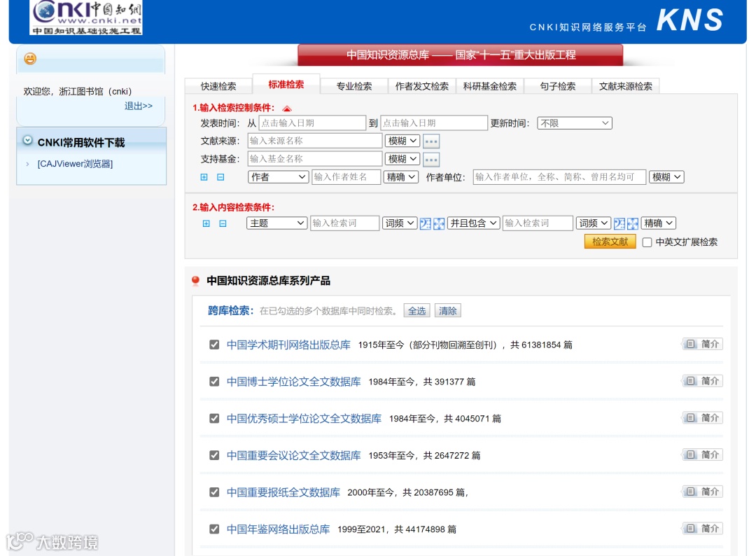Open 文献来源 模糊 match dropdown
The height and width of the screenshot is (556, 756).
pos(402,141)
